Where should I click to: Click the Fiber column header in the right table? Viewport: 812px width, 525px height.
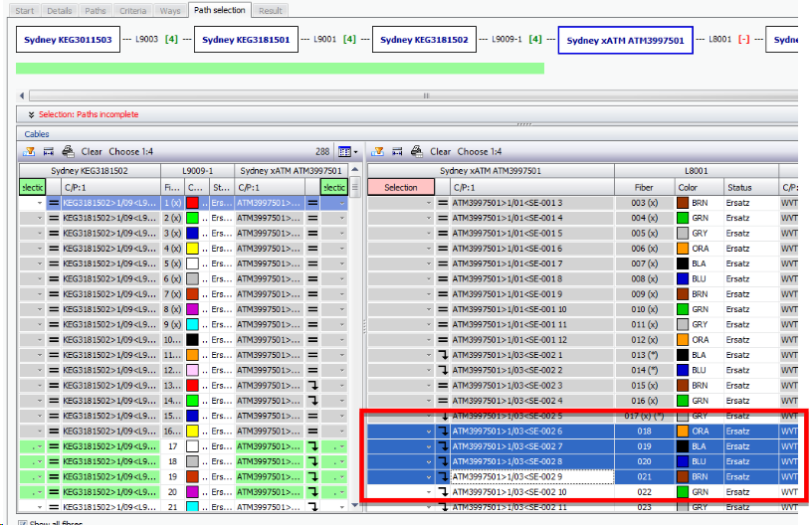pyautogui.click(x=644, y=187)
